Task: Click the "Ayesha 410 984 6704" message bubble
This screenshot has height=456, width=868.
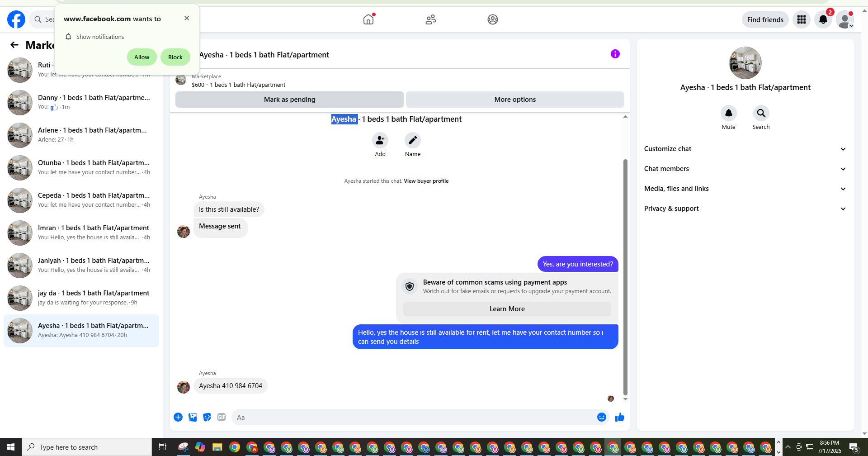Action: (231, 386)
